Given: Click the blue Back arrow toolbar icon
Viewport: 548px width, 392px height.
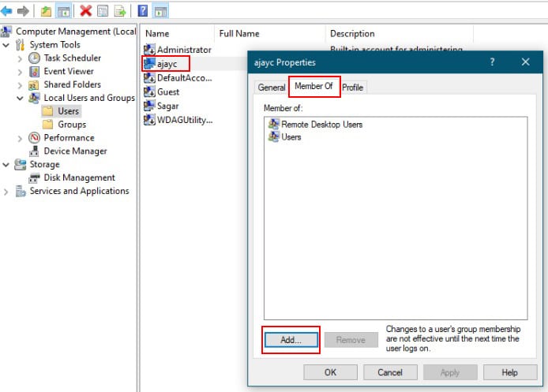Looking at the screenshot, I should pyautogui.click(x=6, y=11).
